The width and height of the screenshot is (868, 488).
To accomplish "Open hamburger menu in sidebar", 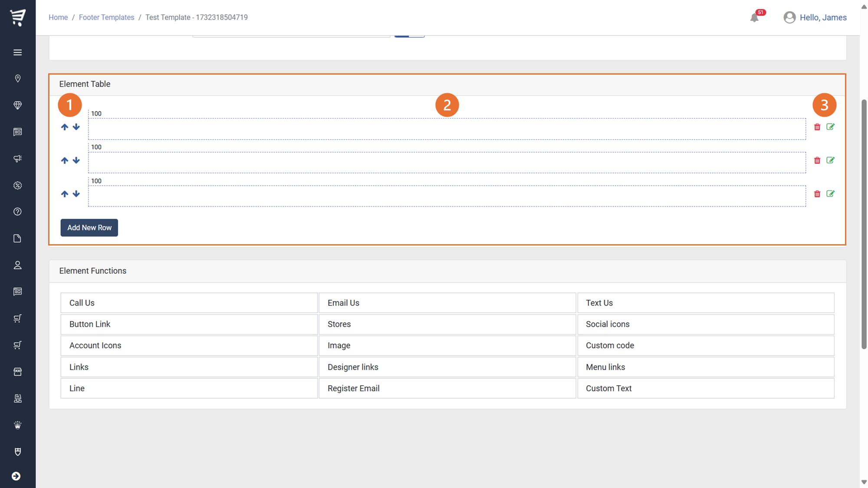I will coord(17,52).
